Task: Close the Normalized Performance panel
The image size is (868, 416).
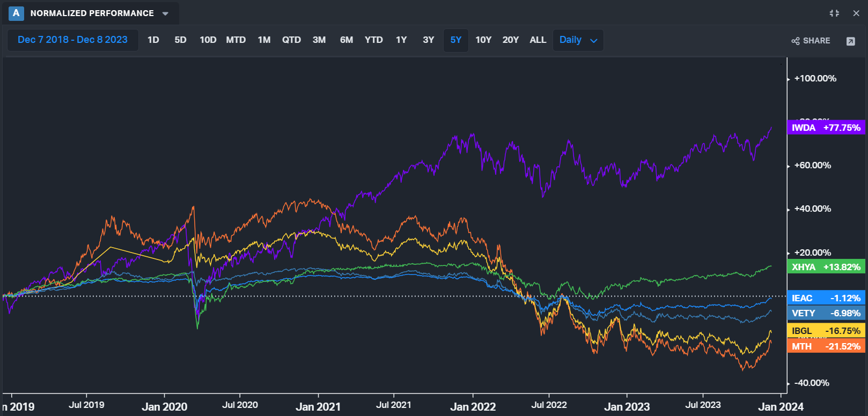Action: (856, 13)
